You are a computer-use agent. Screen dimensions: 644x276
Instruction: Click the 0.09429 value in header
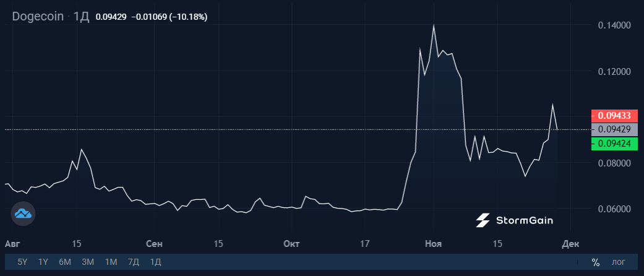(111, 17)
